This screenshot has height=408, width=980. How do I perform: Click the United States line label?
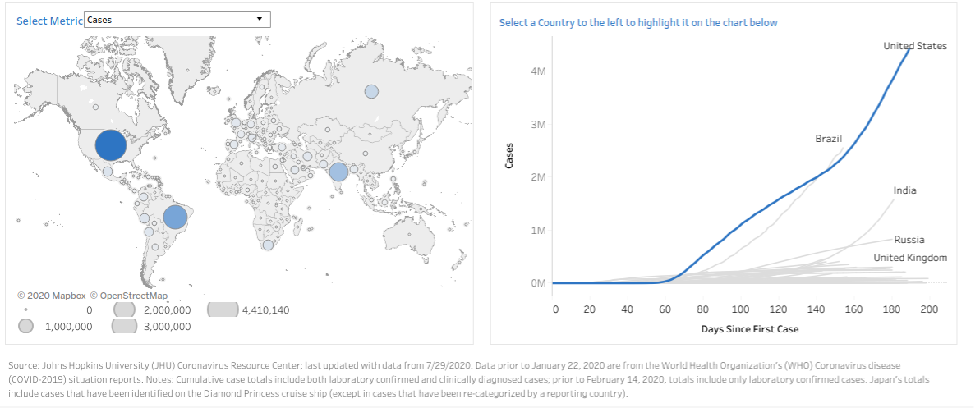[915, 46]
